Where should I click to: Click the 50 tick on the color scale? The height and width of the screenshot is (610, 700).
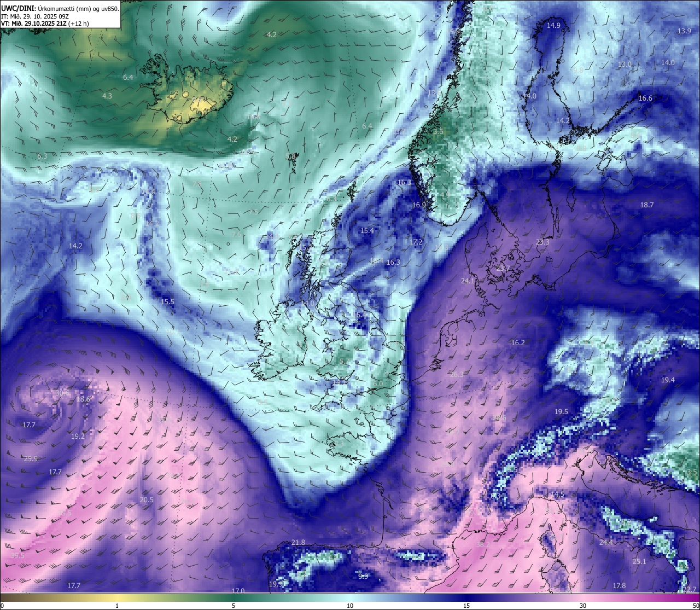click(695, 606)
